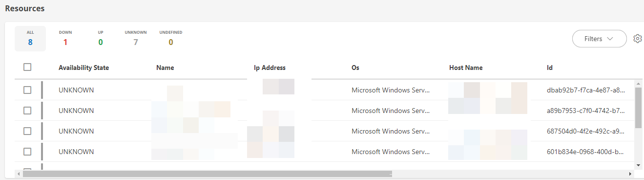Select the UNKNOWN status filter
Screen dimensions: 644x180
(x=136, y=39)
